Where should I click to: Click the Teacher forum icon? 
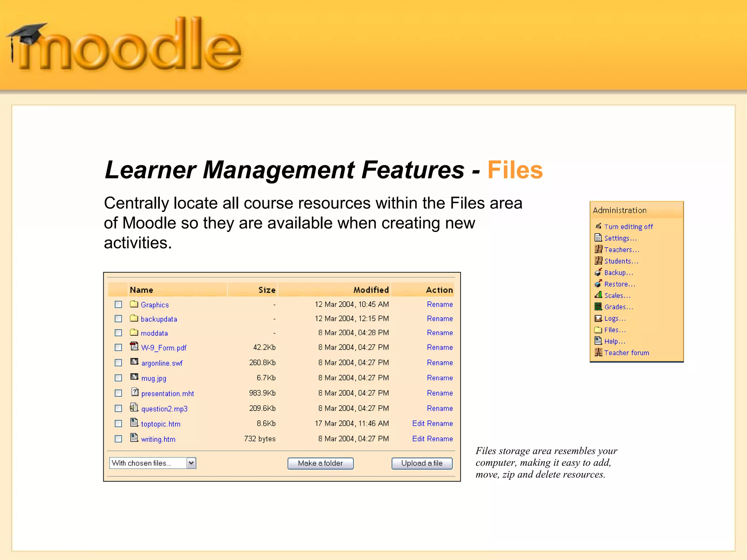tap(598, 352)
